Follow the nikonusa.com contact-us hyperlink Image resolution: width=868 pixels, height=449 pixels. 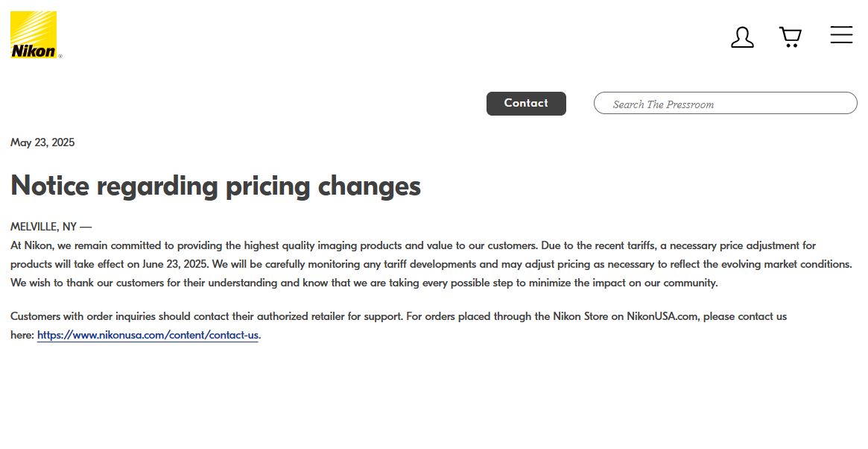click(148, 335)
